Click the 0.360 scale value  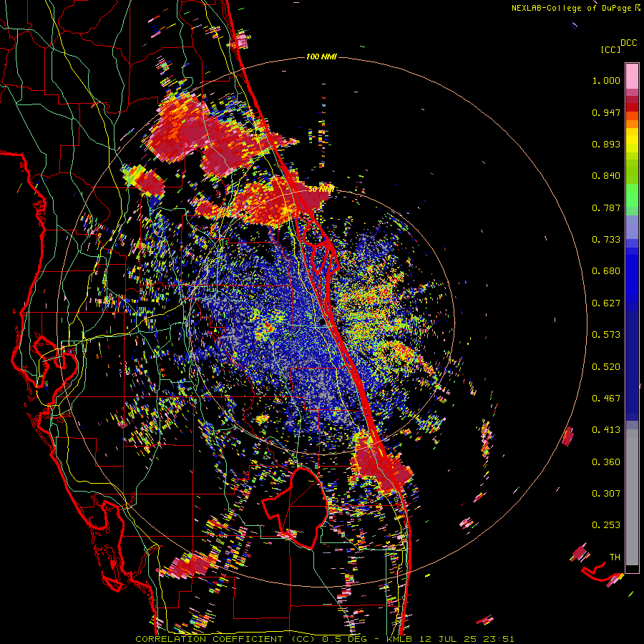coord(606,462)
